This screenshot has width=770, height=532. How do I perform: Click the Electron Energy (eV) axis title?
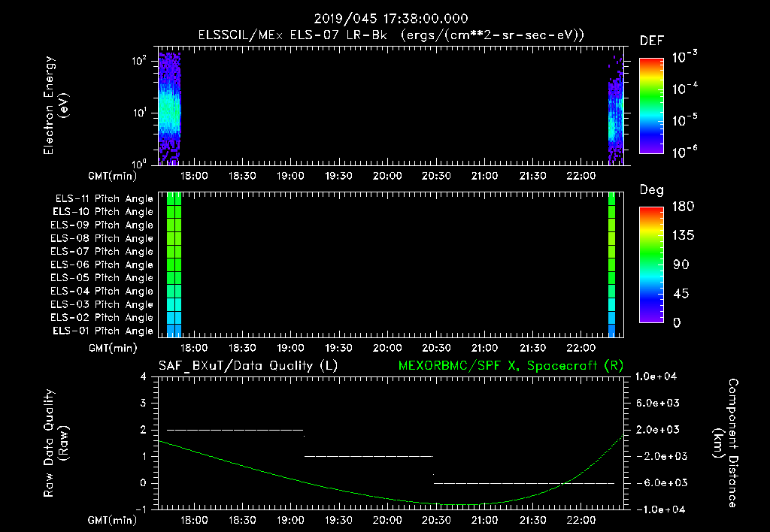click(56, 105)
